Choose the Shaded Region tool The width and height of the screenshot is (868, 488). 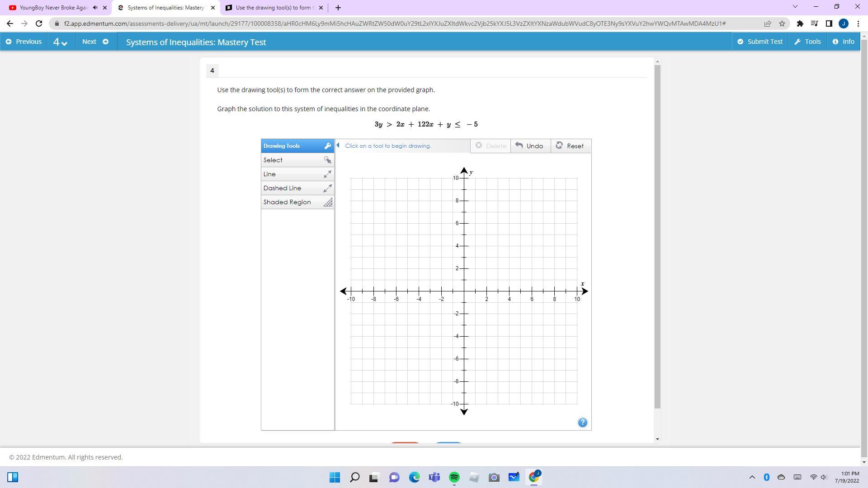point(297,202)
